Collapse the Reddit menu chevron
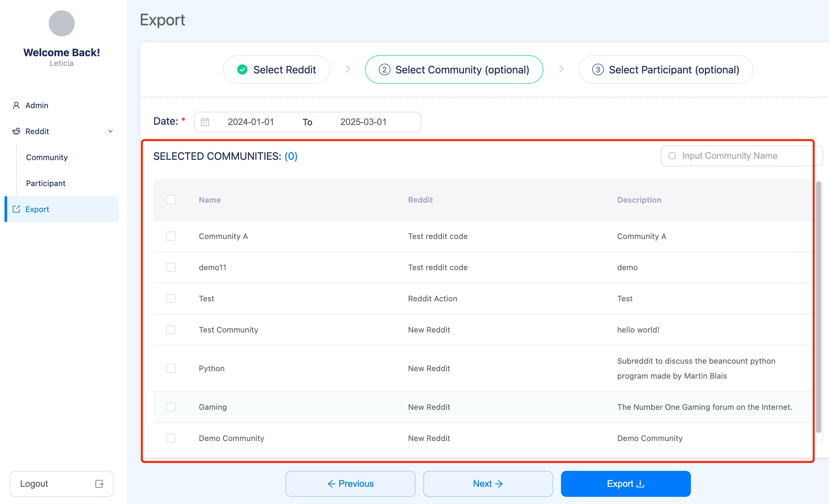 tap(110, 131)
